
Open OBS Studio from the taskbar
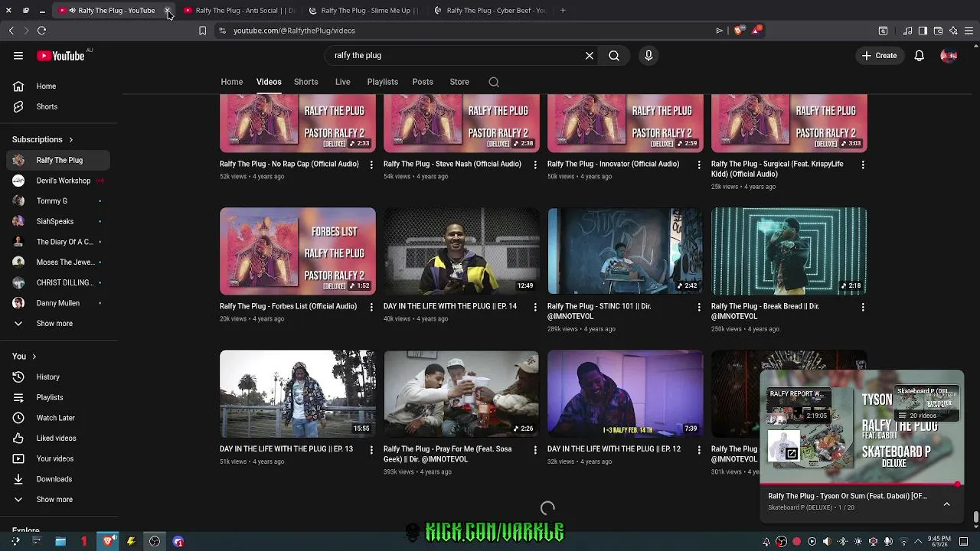(155, 541)
